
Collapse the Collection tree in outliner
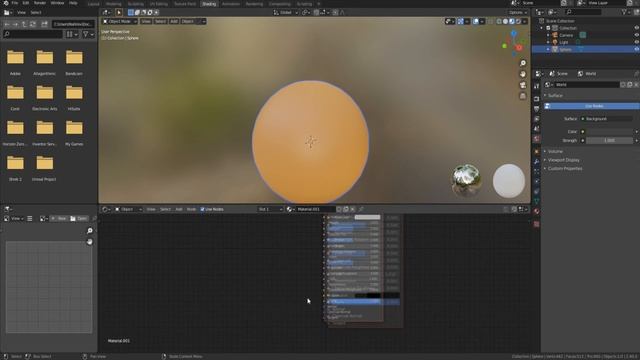point(542,28)
